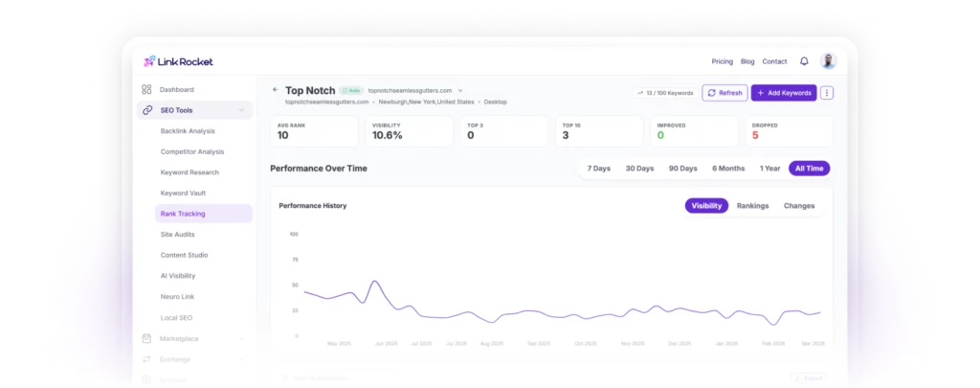Open Dashboard in the sidebar
The width and height of the screenshot is (980, 388).
(176, 89)
